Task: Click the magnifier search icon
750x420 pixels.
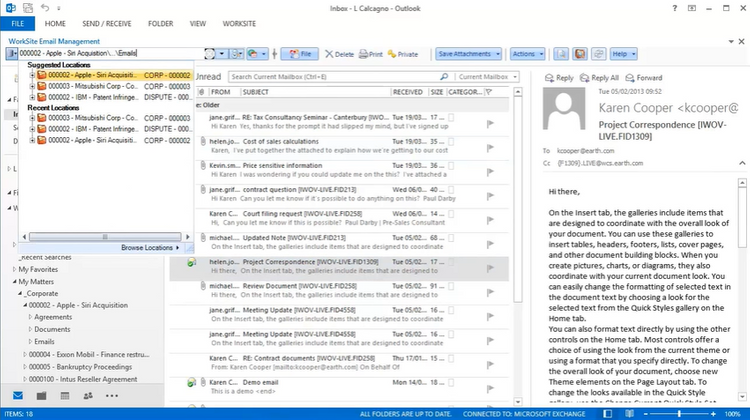Action: [444, 77]
